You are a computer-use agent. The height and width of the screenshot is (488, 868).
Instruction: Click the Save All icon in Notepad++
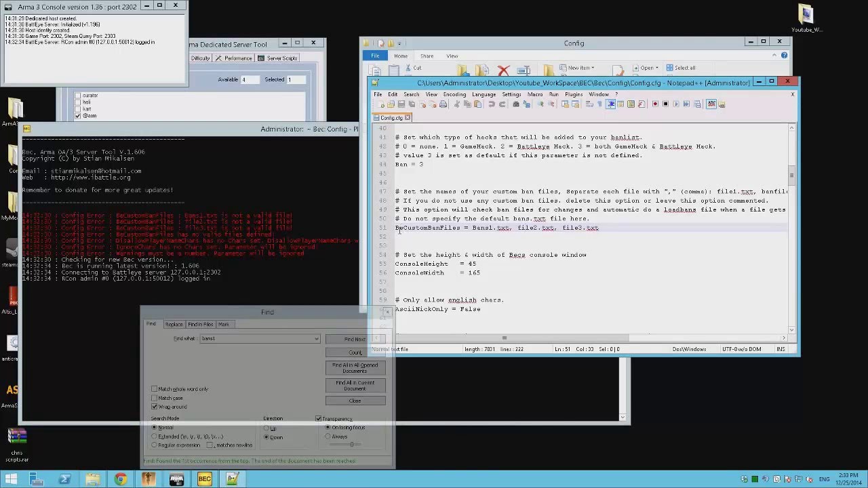(412, 104)
